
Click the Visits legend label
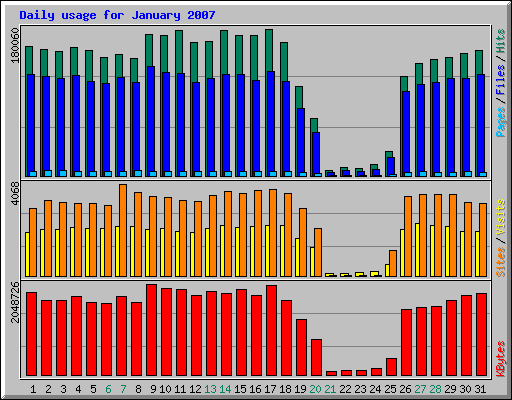(501, 218)
